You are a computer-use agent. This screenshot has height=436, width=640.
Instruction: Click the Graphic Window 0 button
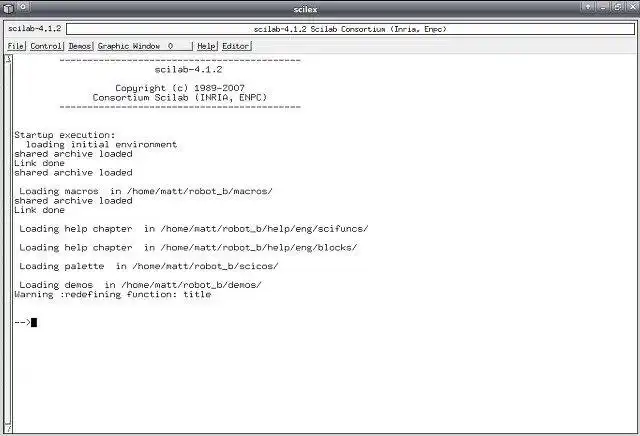144,46
